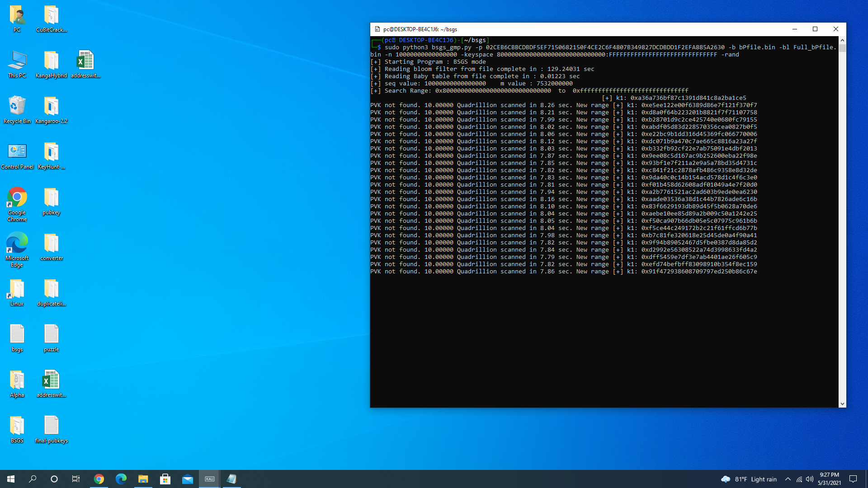Open the Mail app in taskbar
Viewport: 868px width, 488px height.
click(188, 479)
